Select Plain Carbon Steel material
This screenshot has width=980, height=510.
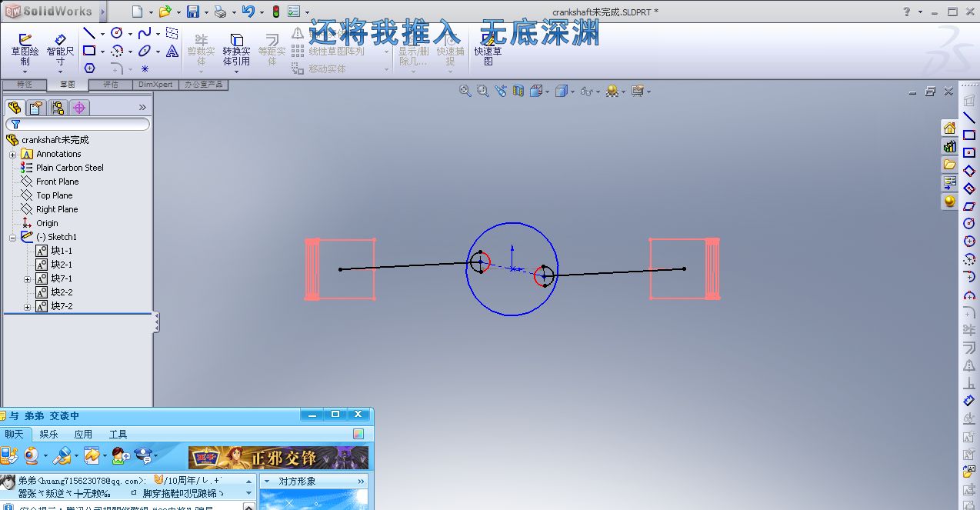tap(69, 168)
